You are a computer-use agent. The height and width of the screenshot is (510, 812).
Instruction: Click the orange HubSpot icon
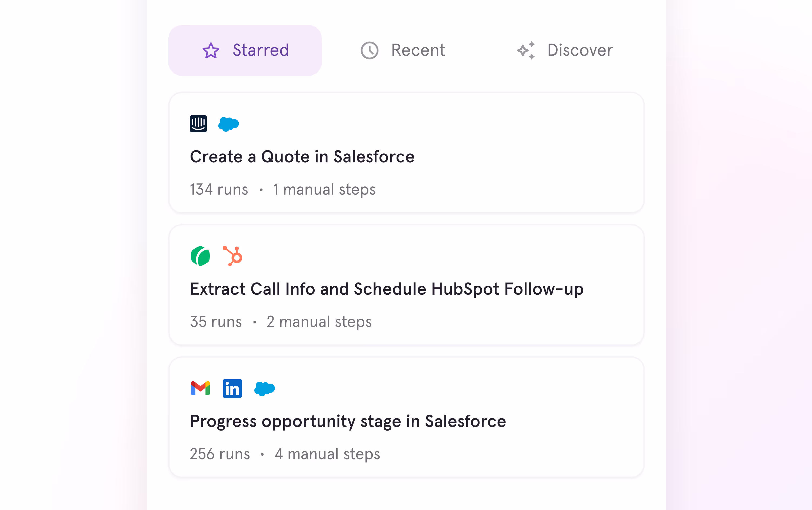[x=233, y=256]
